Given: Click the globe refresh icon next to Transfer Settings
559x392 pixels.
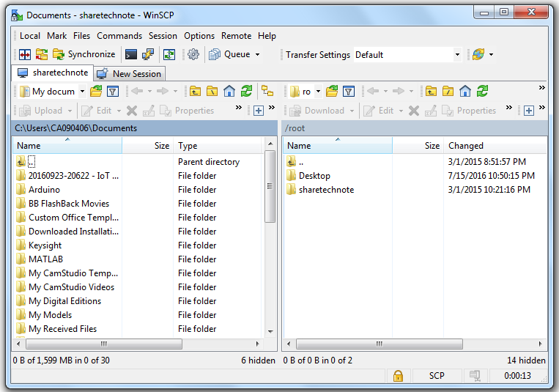Looking at the screenshot, I should (x=478, y=54).
